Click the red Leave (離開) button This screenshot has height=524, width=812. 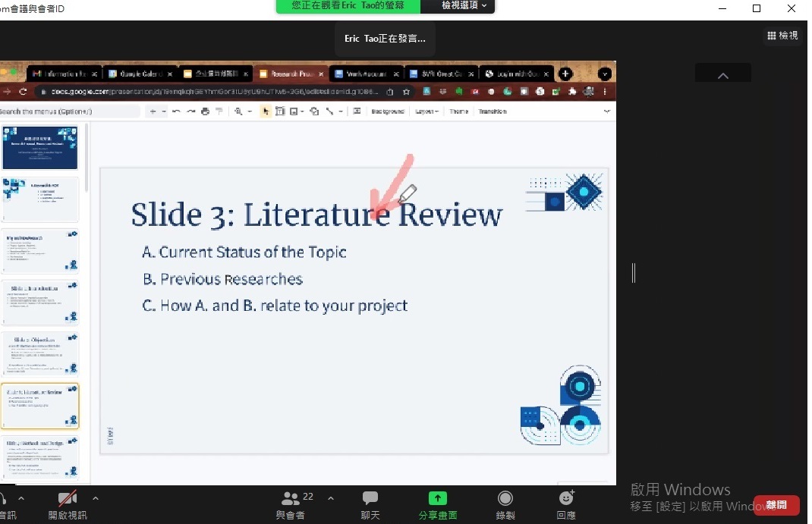776,505
